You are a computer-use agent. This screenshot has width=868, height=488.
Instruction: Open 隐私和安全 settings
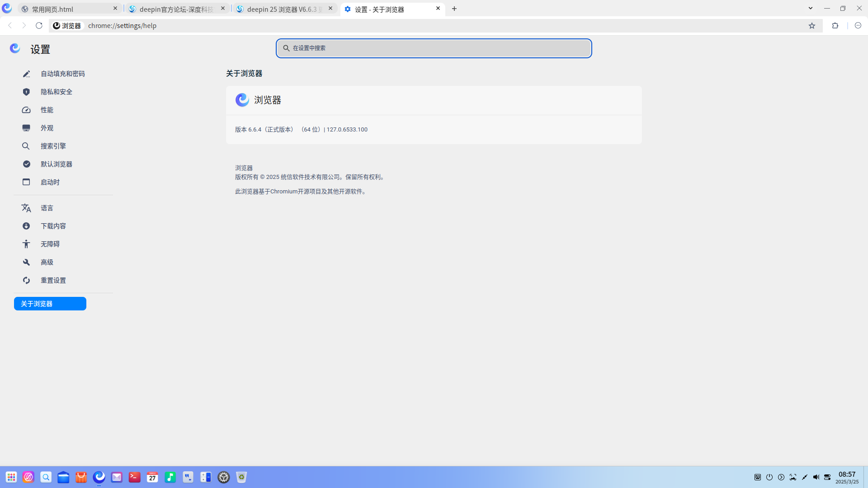coord(57,92)
